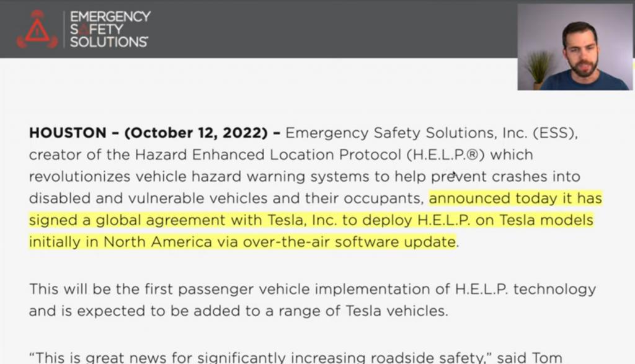Select the presenter webcam thumbnail
Viewport: 635px width, 364px height.
pyautogui.click(x=575, y=47)
